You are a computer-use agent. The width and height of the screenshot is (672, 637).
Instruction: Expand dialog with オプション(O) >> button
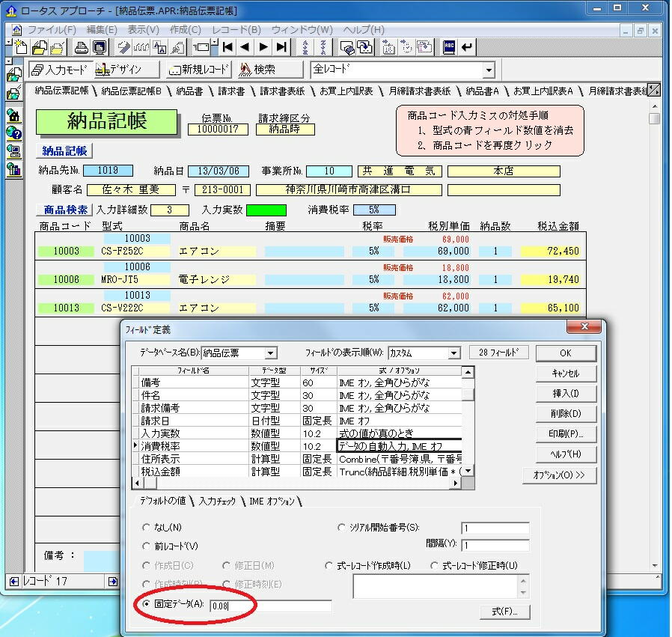(x=559, y=475)
